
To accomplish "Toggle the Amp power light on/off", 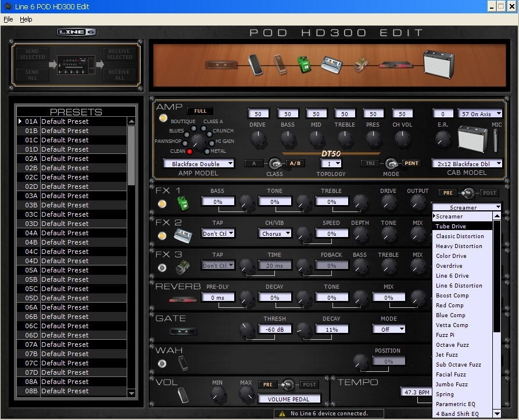I will pyautogui.click(x=163, y=118).
